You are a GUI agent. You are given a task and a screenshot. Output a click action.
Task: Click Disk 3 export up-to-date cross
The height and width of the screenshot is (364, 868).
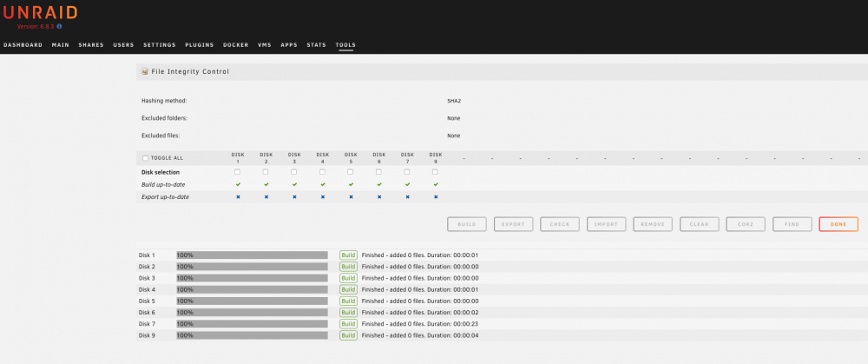294,196
